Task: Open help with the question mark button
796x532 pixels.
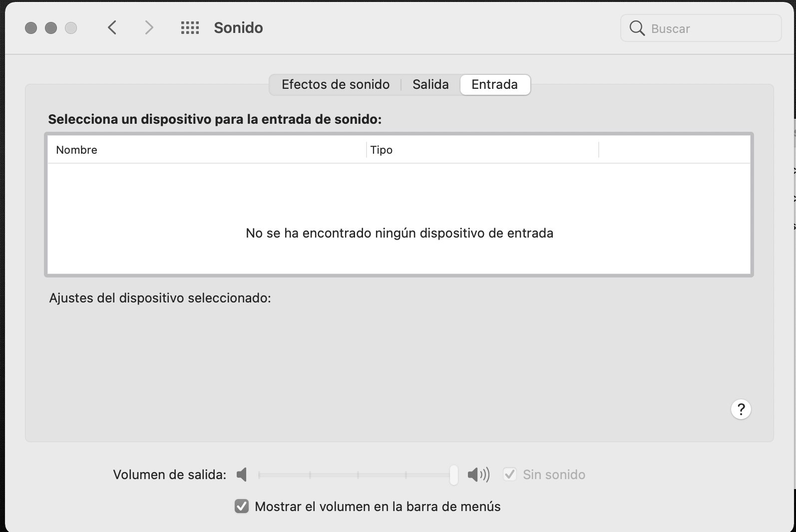Action: (741, 409)
